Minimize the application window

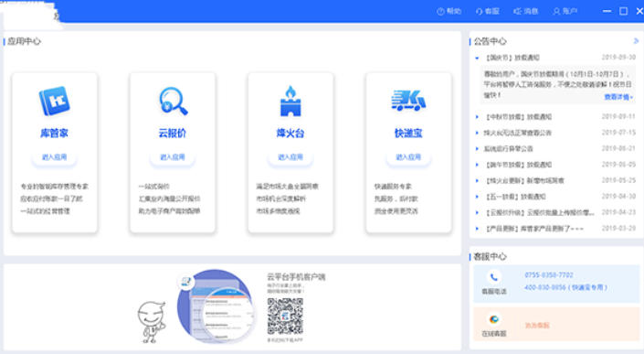tap(607, 11)
